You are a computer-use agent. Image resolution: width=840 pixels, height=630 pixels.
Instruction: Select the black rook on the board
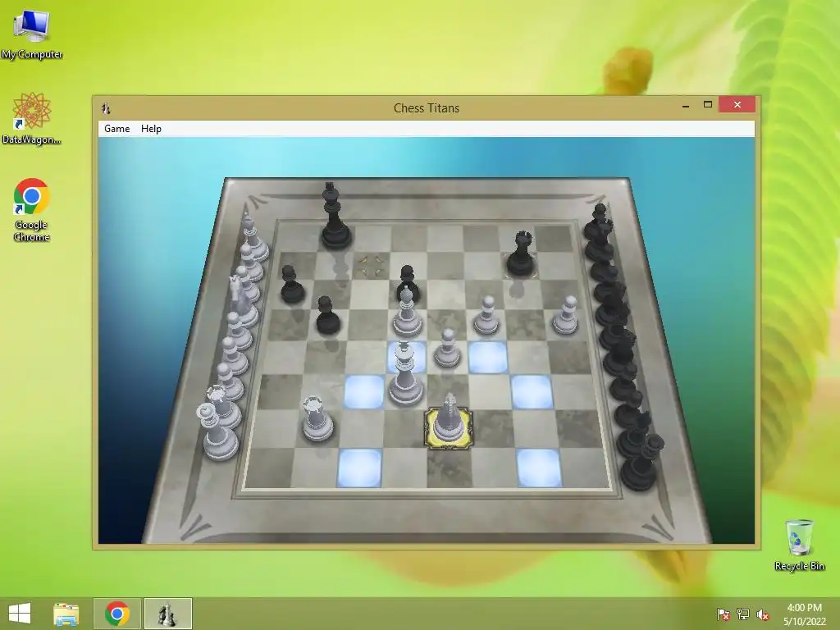[521, 254]
